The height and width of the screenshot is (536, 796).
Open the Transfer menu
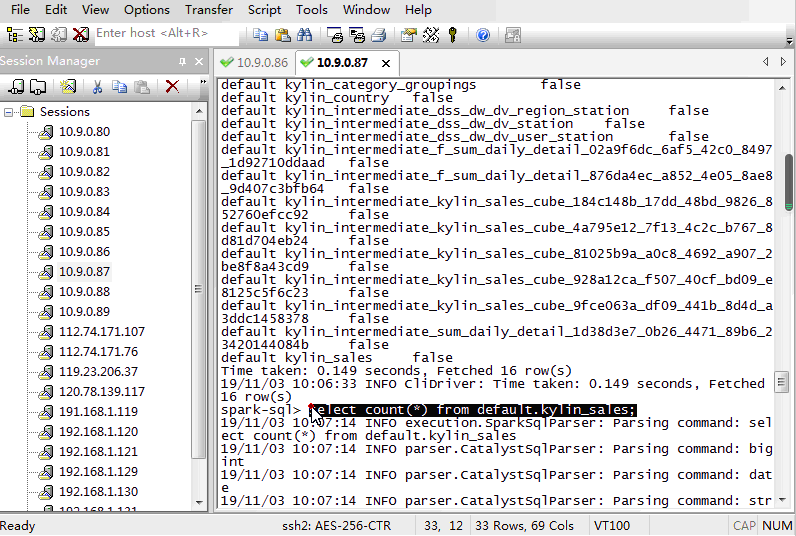coord(208,10)
